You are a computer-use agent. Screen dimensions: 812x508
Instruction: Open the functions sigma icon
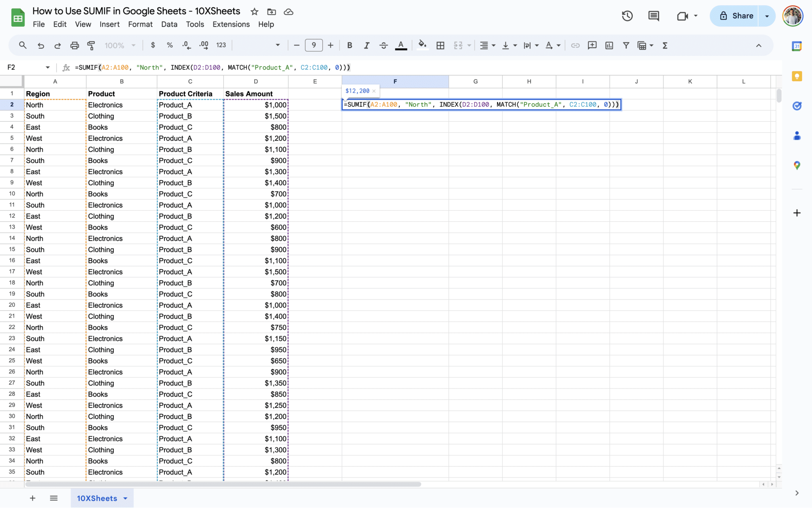[x=665, y=45]
